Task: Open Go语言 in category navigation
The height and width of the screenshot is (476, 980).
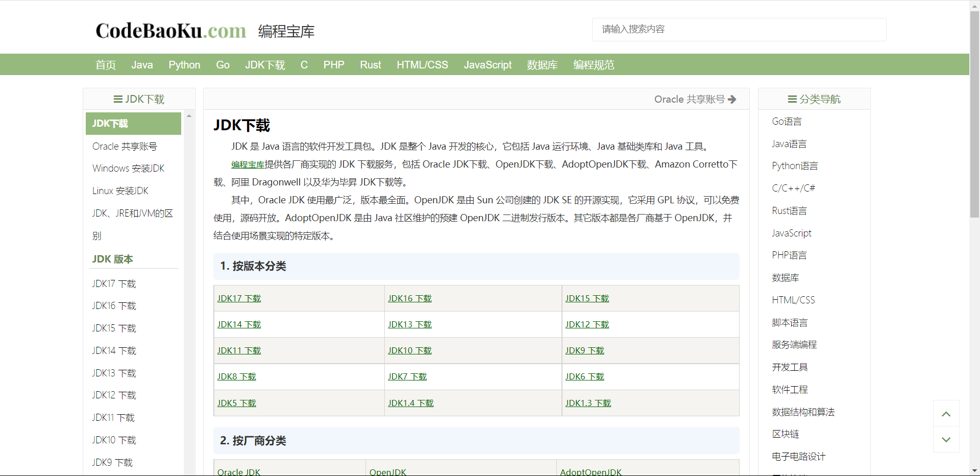Action: (x=787, y=122)
